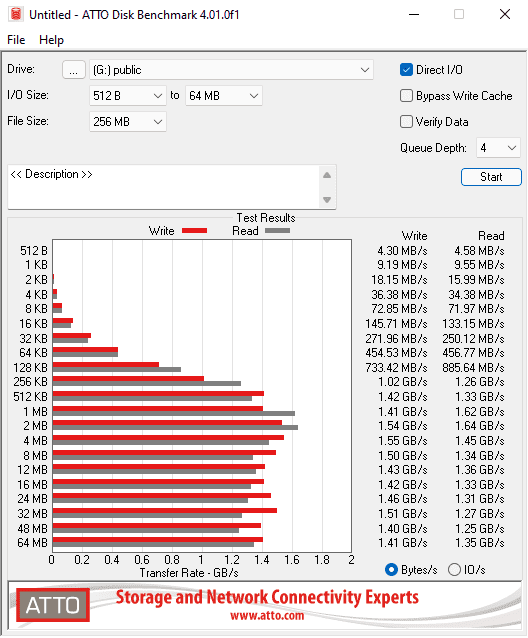
Task: Click the 456.77 MB/s read value
Action: coord(473,353)
